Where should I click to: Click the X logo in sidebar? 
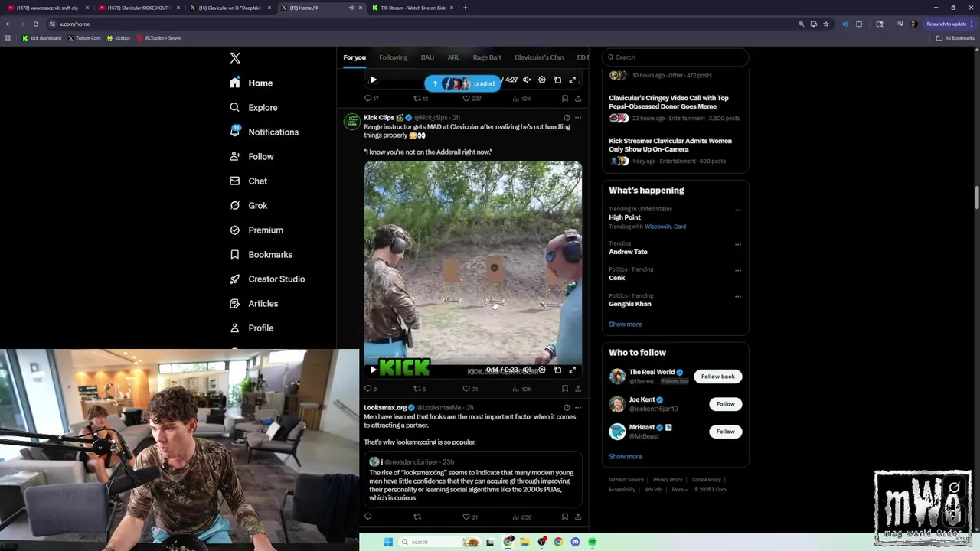pos(235,58)
